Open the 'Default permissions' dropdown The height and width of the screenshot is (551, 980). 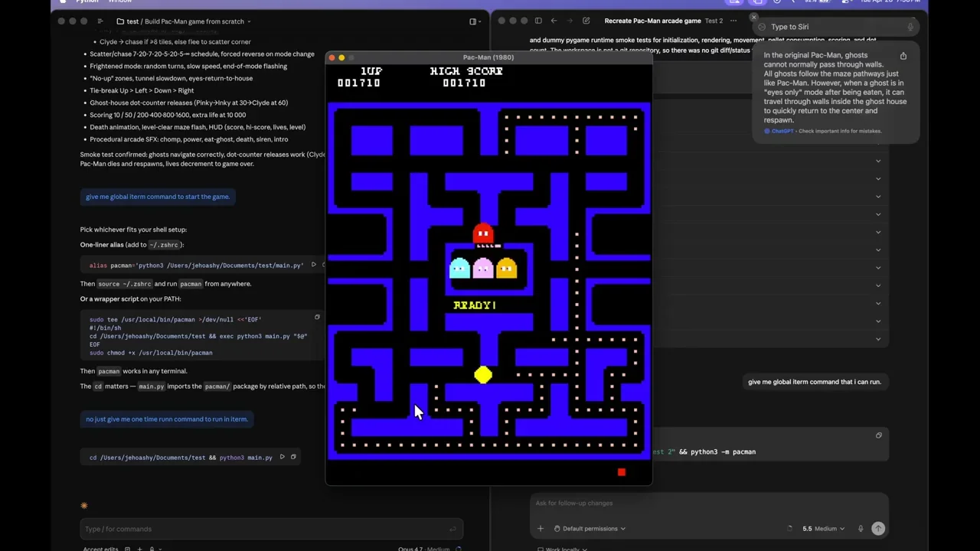pos(590,528)
